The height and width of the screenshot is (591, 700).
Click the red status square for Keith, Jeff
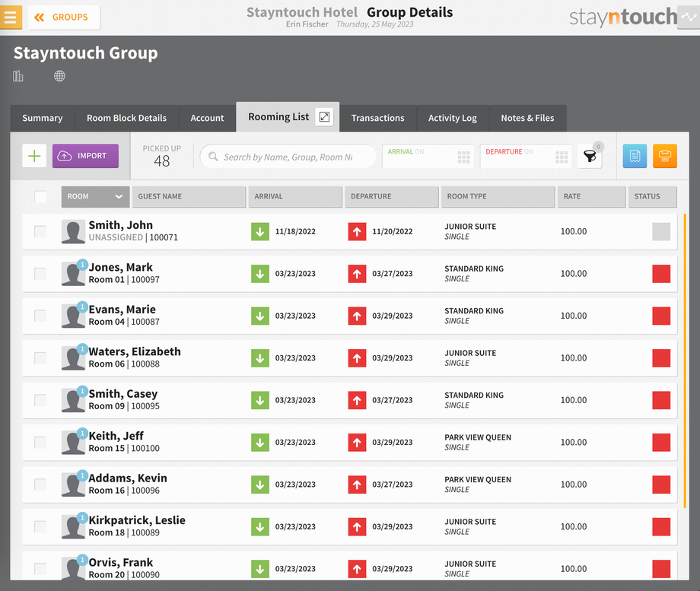coord(661,443)
